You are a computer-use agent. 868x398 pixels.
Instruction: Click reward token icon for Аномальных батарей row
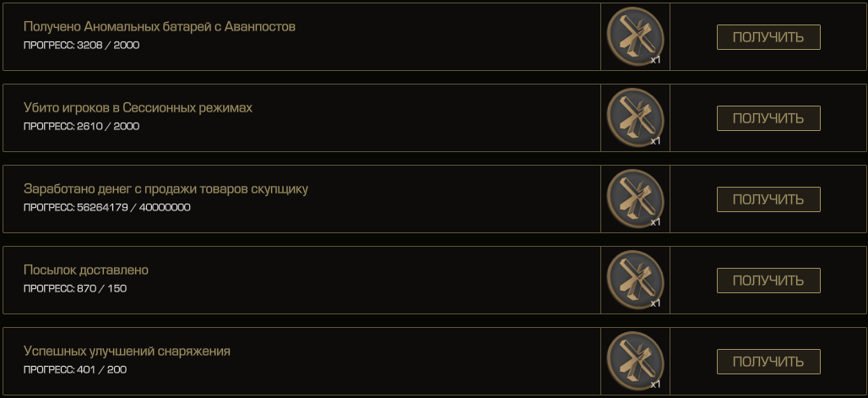click(635, 36)
